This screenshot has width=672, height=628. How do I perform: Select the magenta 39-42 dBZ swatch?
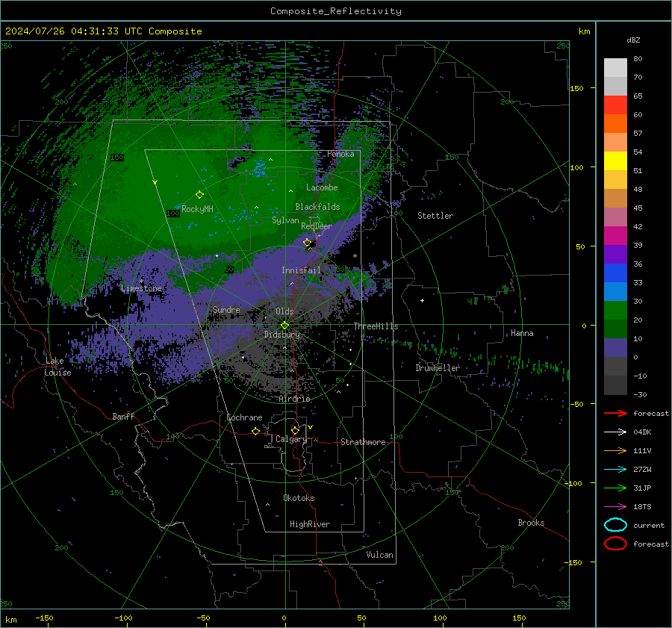615,236
